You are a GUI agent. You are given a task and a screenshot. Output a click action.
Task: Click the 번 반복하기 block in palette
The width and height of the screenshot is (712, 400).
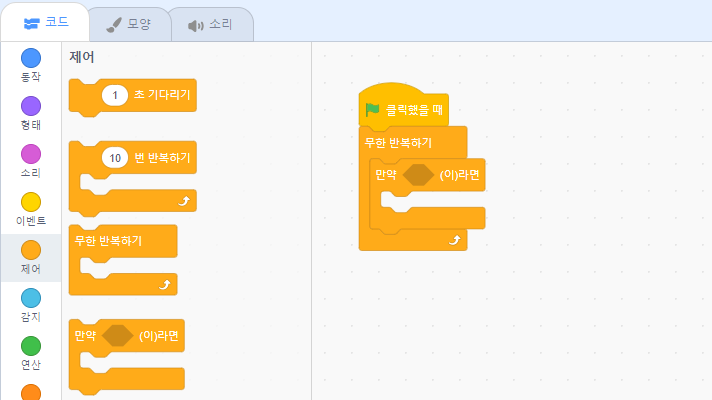coord(133,178)
